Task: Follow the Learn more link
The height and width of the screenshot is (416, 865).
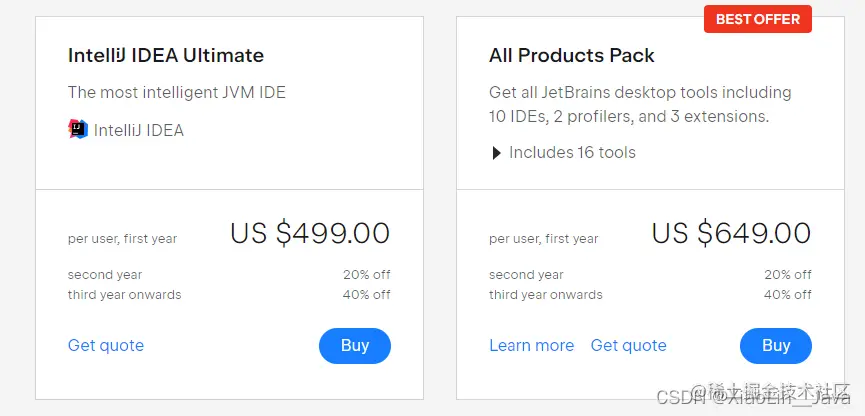Action: tap(531, 346)
